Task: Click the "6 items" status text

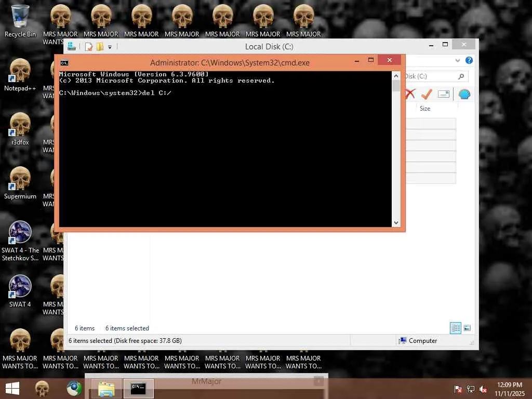Action: pos(85,328)
